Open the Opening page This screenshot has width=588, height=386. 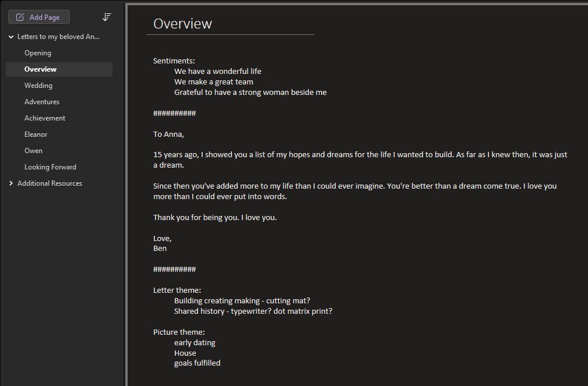tap(38, 53)
